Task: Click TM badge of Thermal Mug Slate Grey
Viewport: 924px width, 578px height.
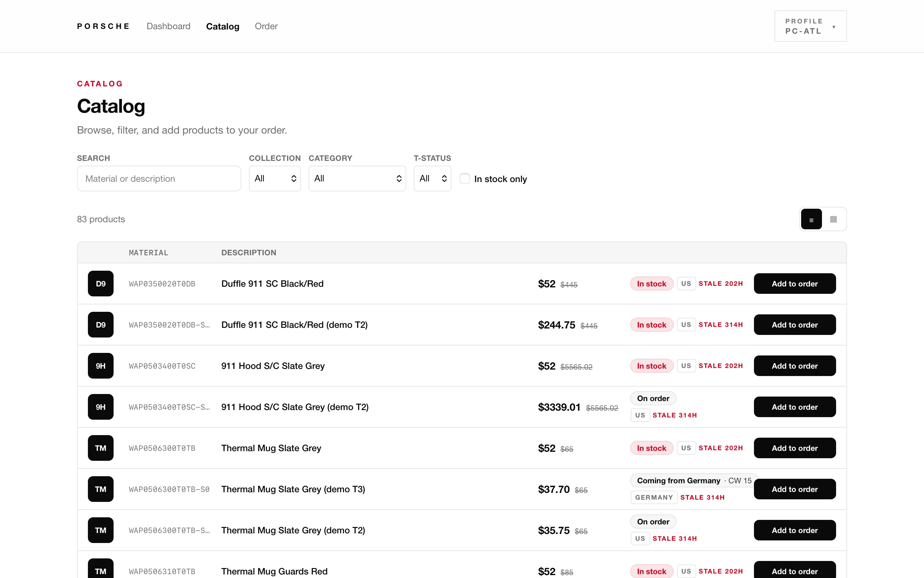Action: click(101, 448)
